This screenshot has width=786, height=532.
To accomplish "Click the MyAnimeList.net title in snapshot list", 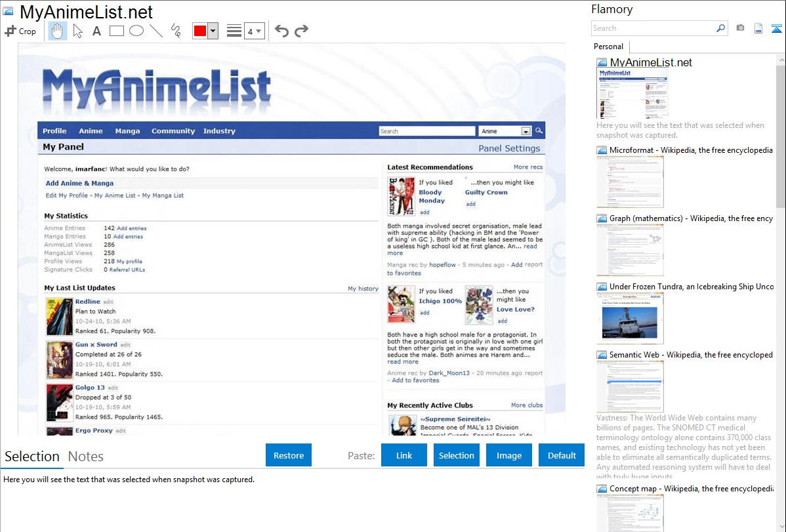I will tap(651, 63).
